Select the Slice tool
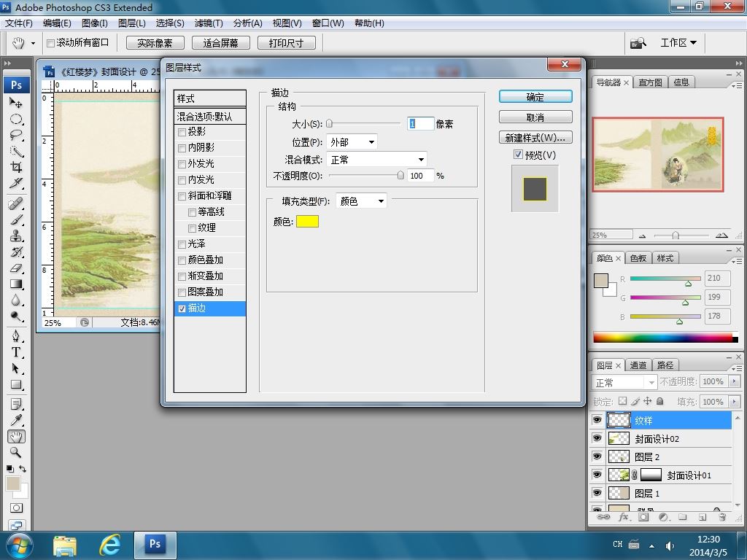 pos(16,183)
